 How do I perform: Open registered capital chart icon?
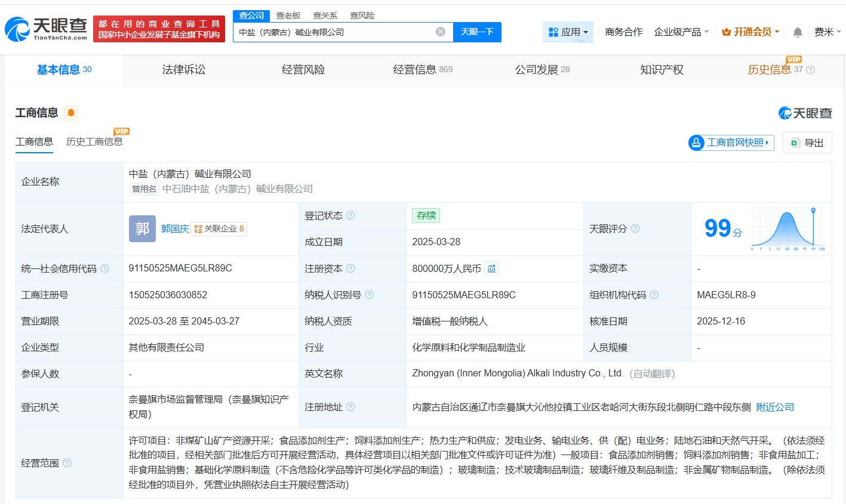[x=491, y=269]
